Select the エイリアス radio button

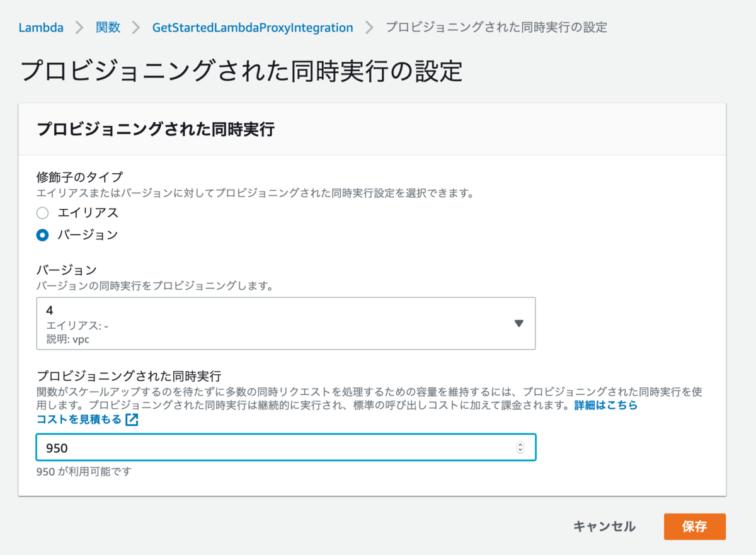(x=43, y=213)
